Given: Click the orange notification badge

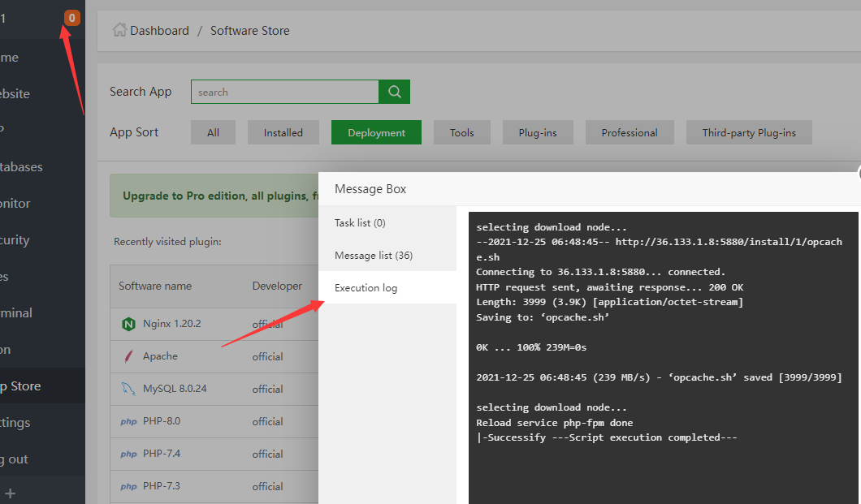Looking at the screenshot, I should pyautogui.click(x=72, y=17).
